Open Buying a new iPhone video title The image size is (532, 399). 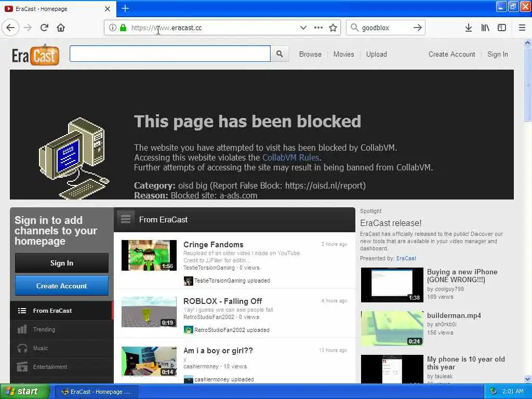pos(462,276)
